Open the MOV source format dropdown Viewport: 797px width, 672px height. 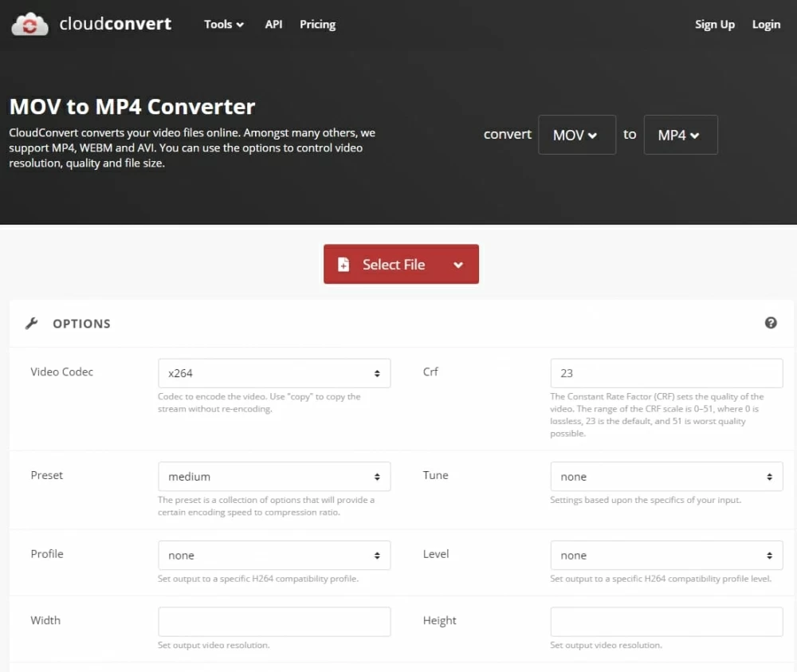577,135
